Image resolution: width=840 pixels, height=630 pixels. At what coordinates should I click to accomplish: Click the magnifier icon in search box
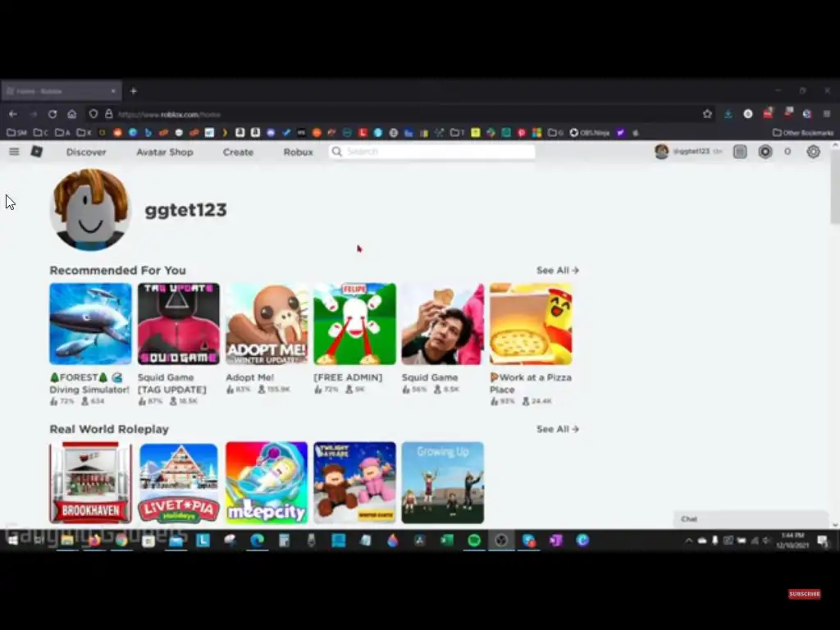(x=336, y=152)
